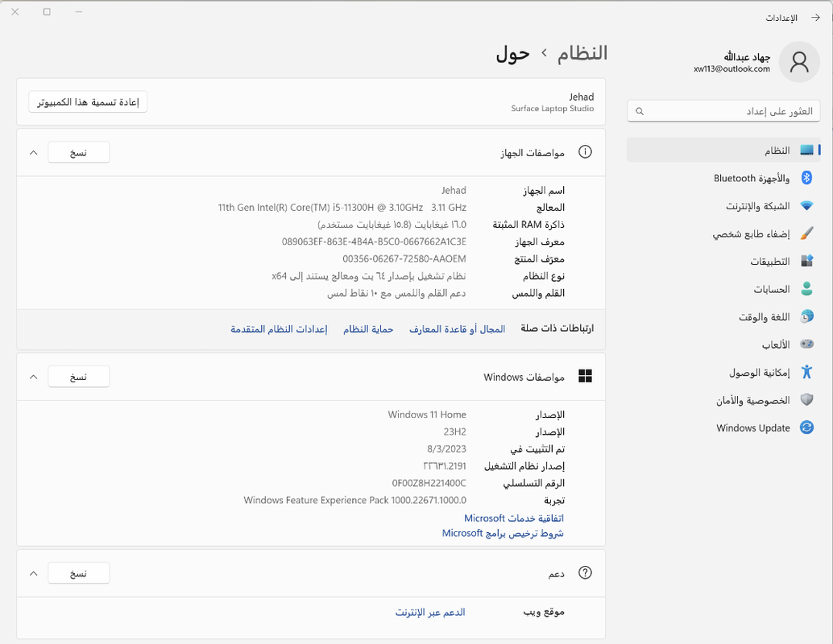Open Domain or workgroup link

pyautogui.click(x=457, y=329)
